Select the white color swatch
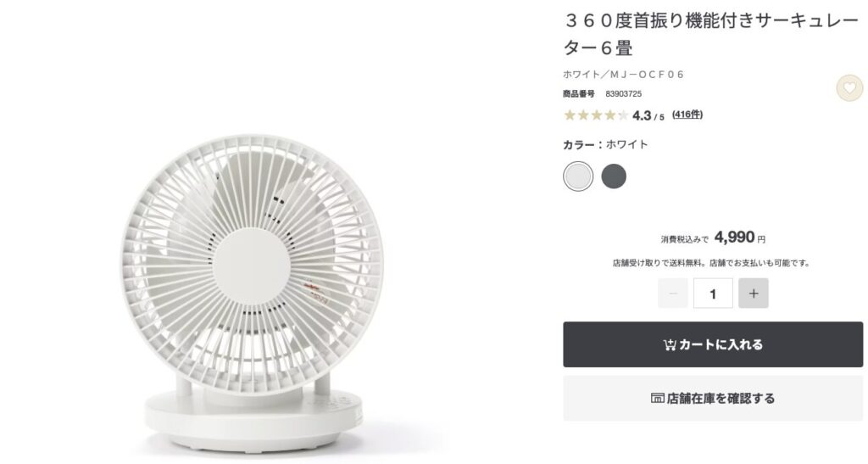Viewport: 868px width, 464px height. tap(578, 176)
